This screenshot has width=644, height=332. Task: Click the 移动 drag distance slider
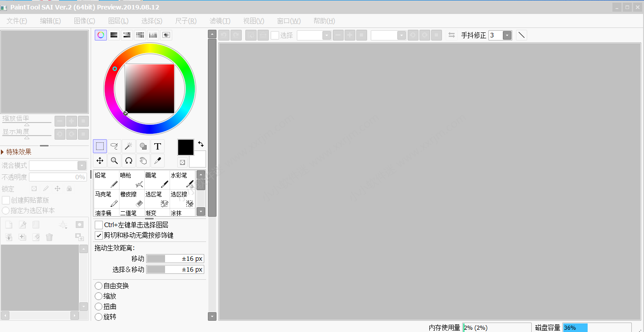[x=175, y=259]
